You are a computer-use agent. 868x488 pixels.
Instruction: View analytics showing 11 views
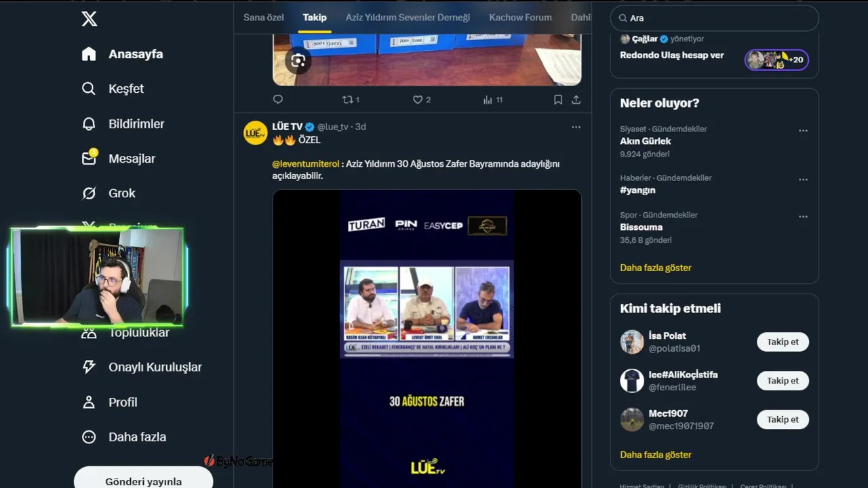[x=492, y=100]
